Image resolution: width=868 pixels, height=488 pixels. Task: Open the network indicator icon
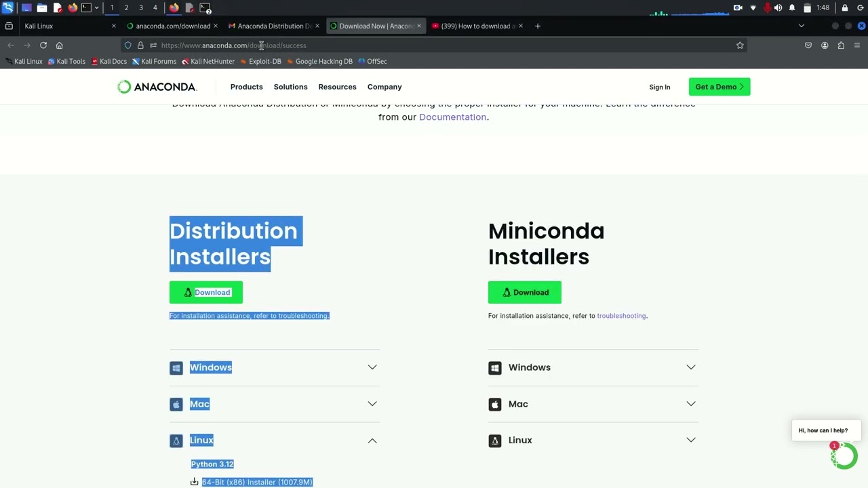point(753,7)
